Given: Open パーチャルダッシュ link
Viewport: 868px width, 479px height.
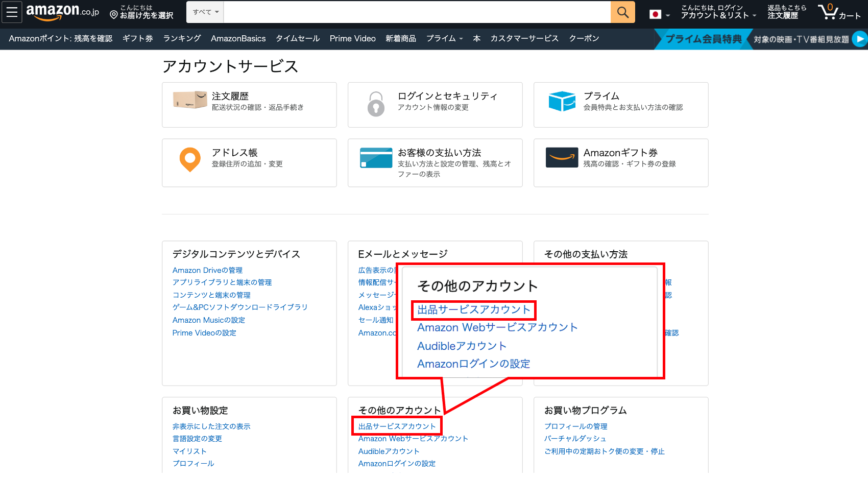Looking at the screenshot, I should [x=575, y=439].
